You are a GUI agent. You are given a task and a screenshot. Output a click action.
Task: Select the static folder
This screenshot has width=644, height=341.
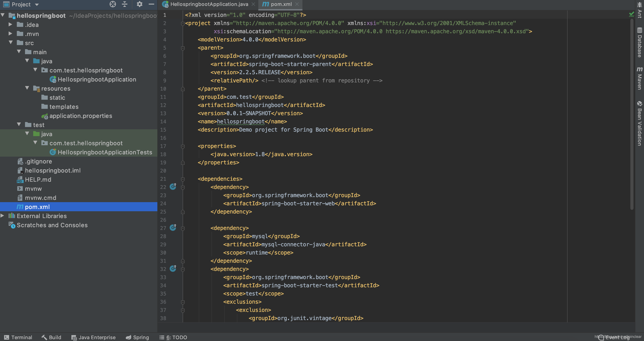57,98
